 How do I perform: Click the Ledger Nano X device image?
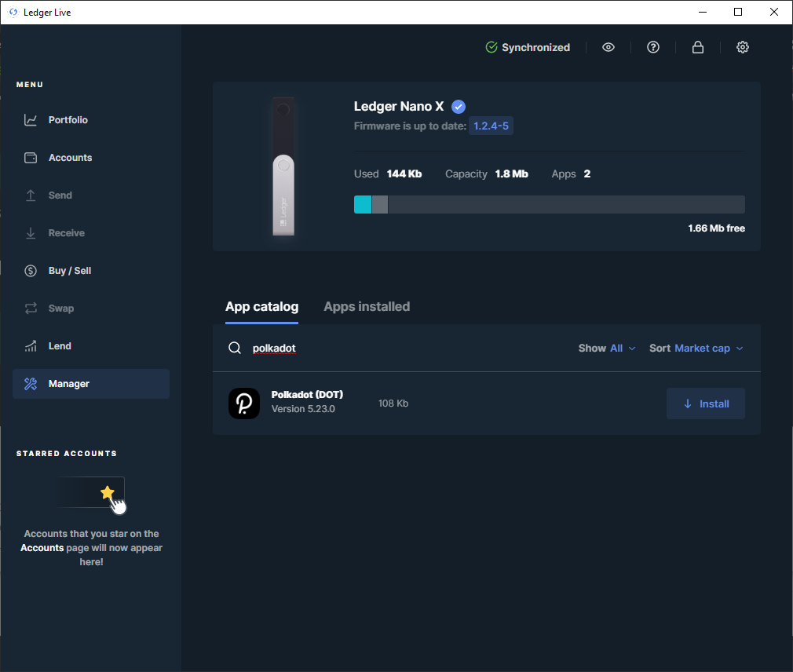tap(283, 166)
